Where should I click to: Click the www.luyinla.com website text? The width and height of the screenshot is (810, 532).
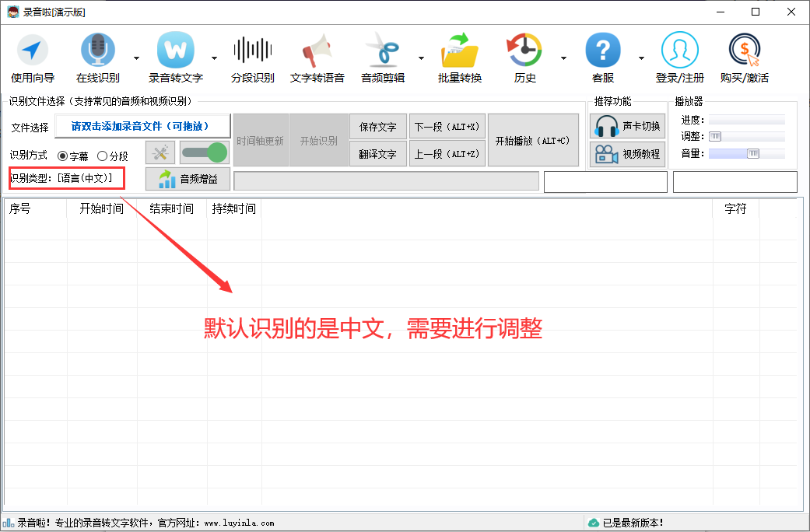pos(239,523)
